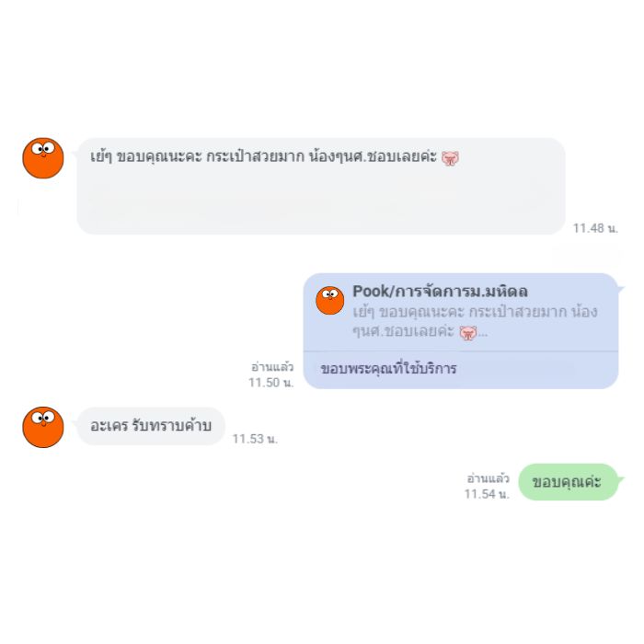Click the pig emoji in the quoted reply preview

click(x=467, y=333)
